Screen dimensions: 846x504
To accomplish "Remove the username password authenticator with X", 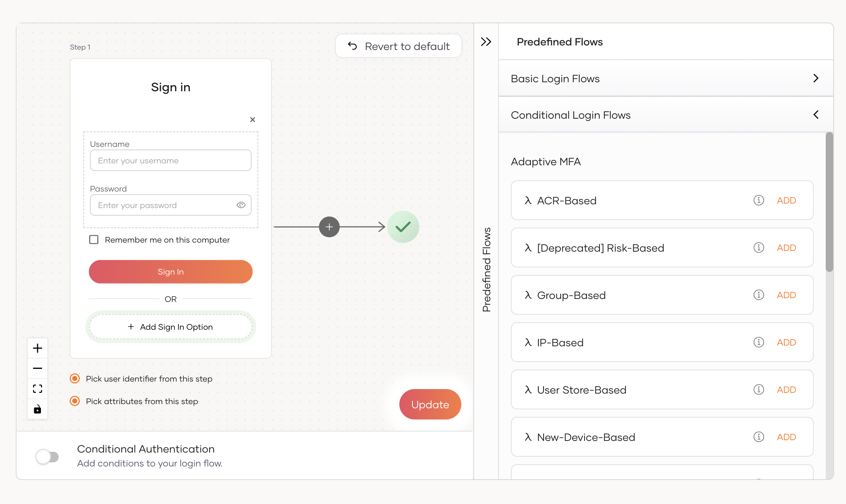I will coord(252,119).
